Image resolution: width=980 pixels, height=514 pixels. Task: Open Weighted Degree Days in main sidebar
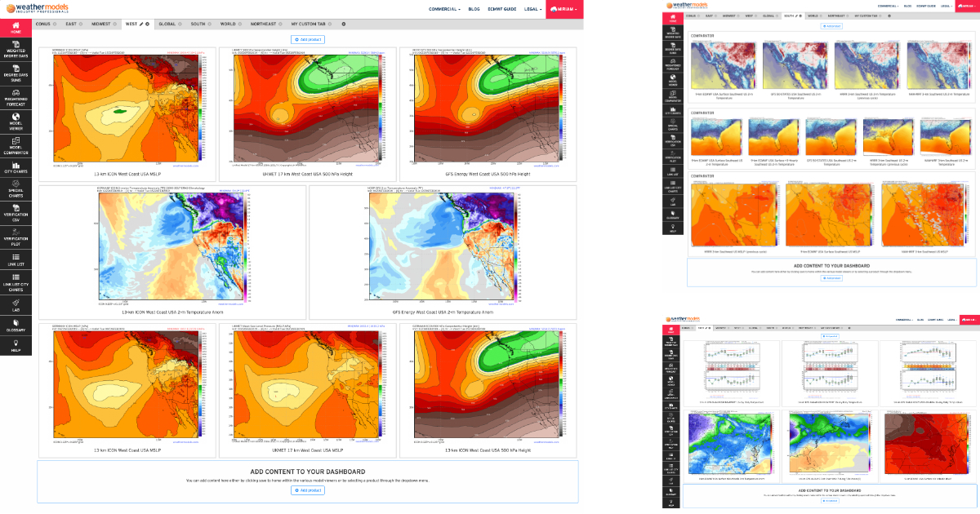point(16,51)
